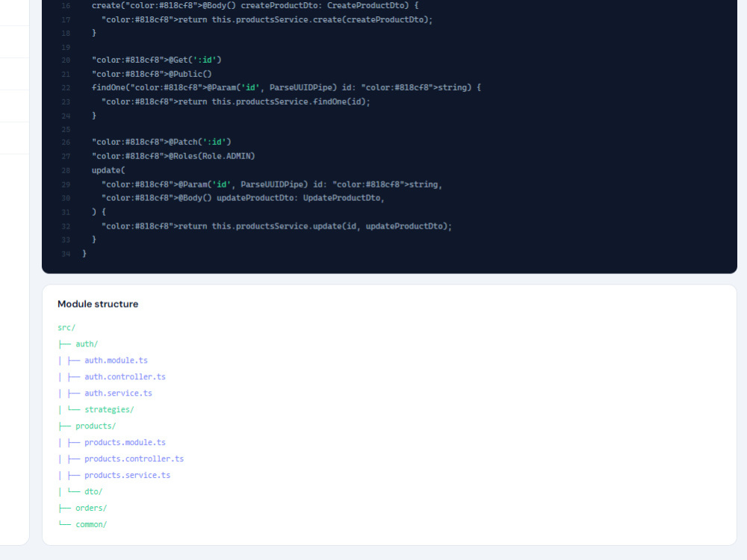Click the productsService.findOne(id) return line
The image size is (747, 560).
(x=236, y=102)
